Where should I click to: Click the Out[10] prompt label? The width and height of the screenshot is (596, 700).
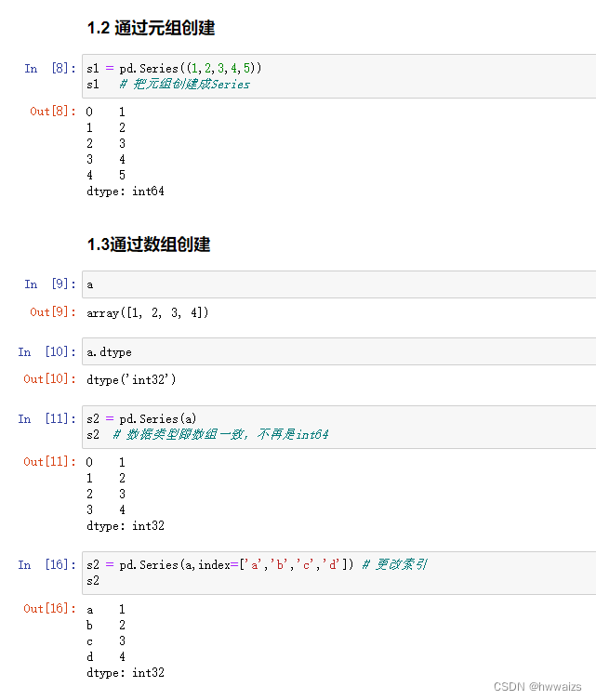pos(49,379)
